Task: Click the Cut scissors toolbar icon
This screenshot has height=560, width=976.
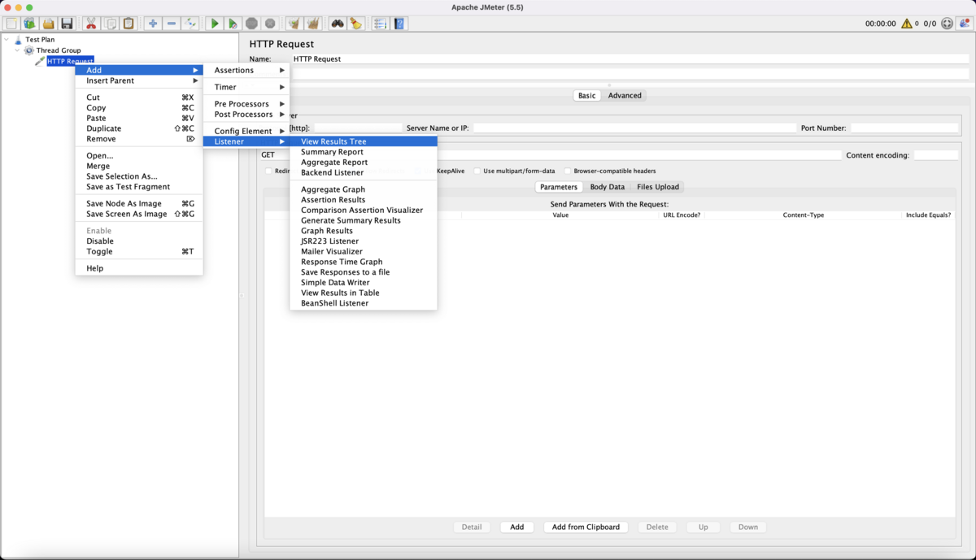Action: click(x=91, y=24)
